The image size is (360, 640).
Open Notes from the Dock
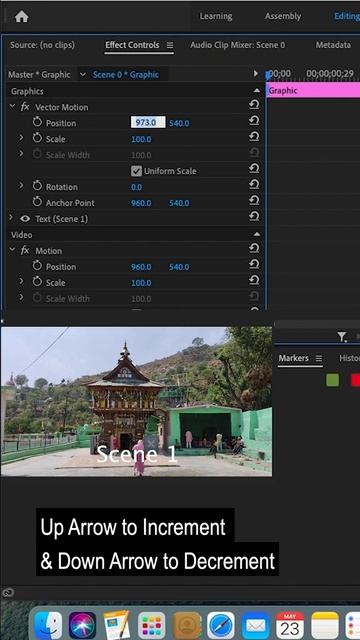[x=325, y=625]
